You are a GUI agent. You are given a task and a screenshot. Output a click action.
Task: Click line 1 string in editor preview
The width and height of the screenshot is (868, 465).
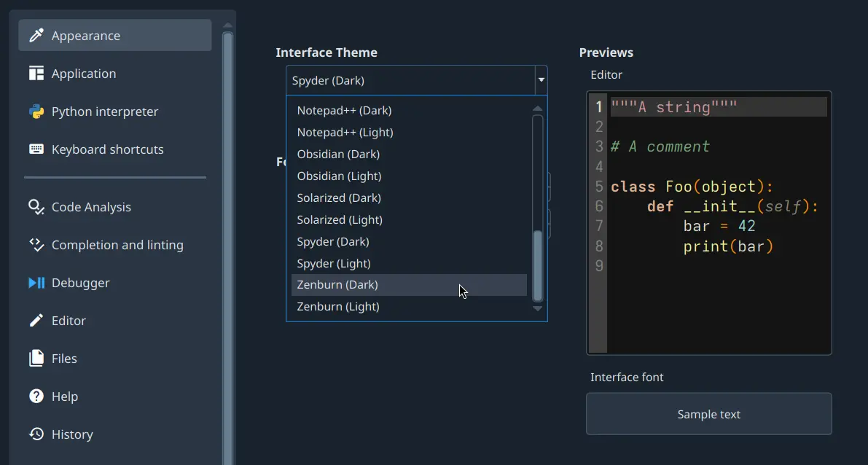673,107
